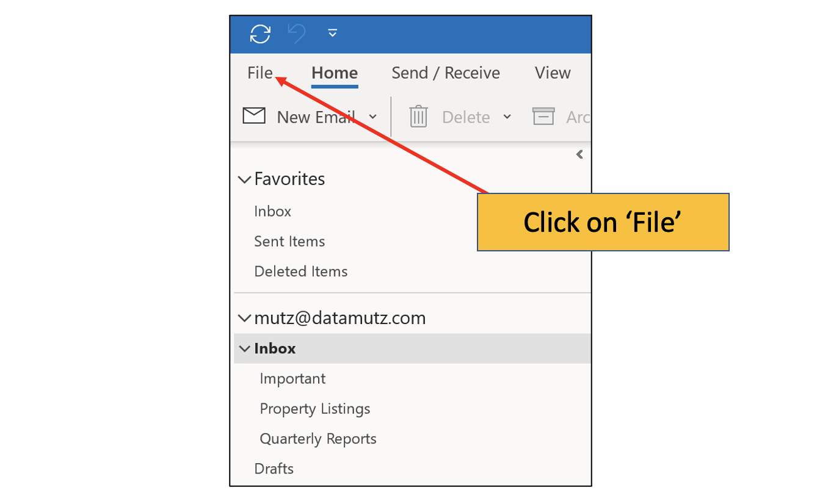Open the File menu

[x=259, y=73]
